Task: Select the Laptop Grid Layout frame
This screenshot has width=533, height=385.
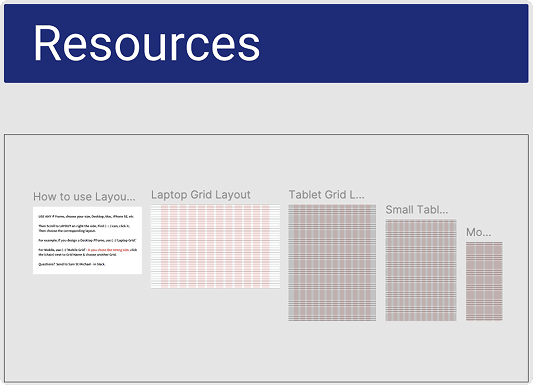Action: [x=216, y=246]
